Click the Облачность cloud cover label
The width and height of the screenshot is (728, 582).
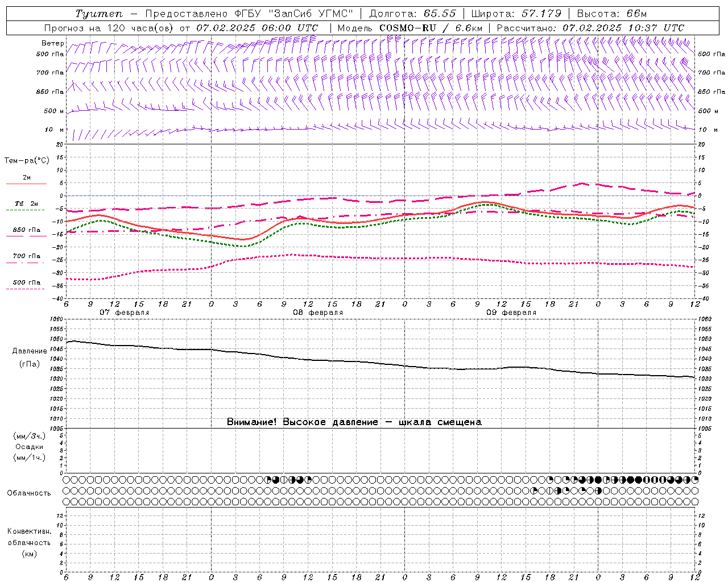pyautogui.click(x=29, y=493)
